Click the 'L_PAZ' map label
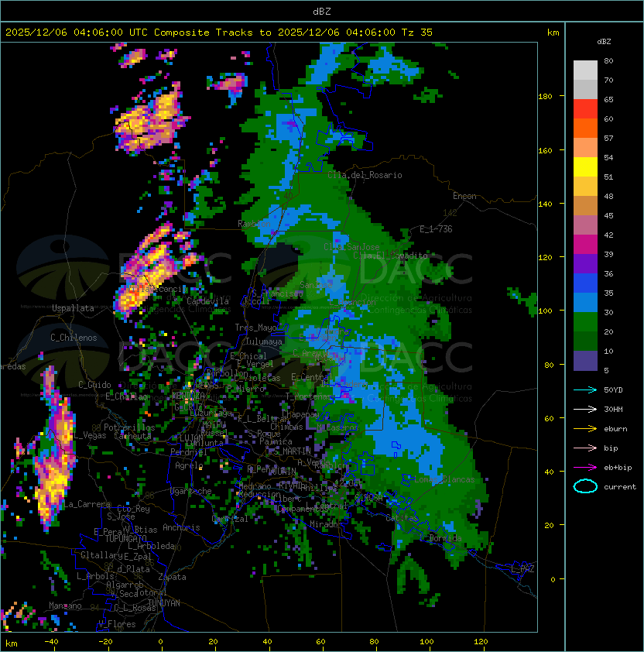The image size is (644, 652). click(x=522, y=569)
